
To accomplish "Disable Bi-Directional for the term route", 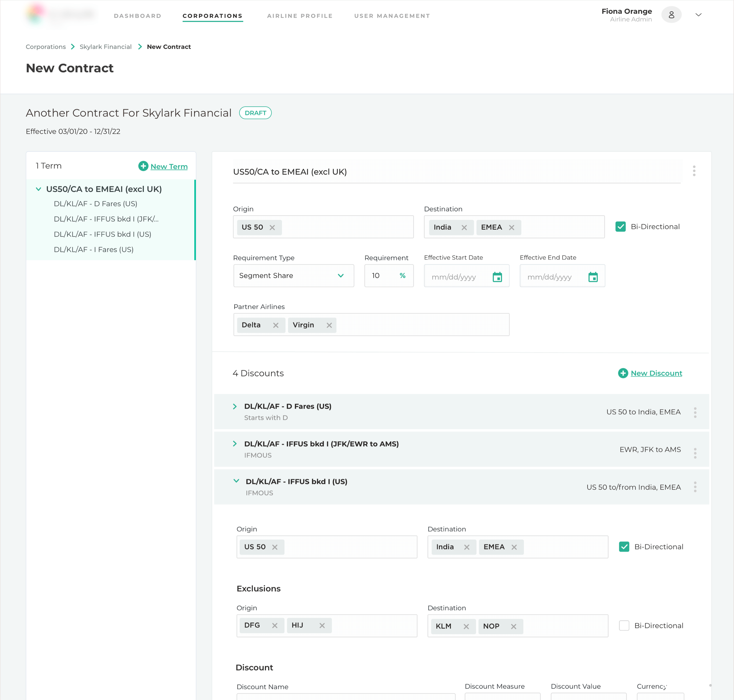I will point(620,226).
